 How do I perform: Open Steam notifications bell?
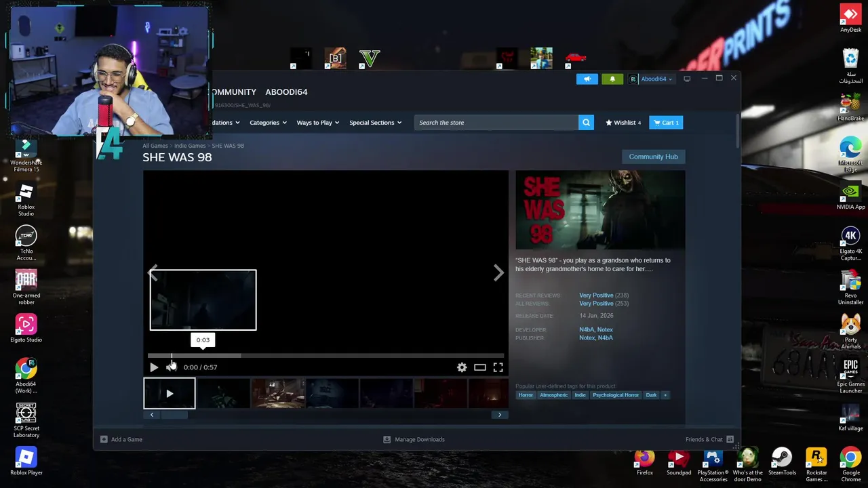coord(612,79)
